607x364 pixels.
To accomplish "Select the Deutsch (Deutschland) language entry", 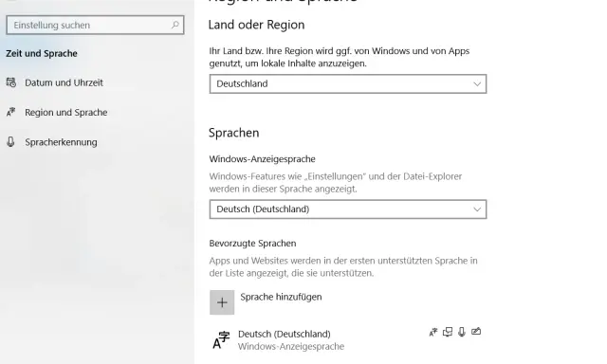I will (348, 340).
